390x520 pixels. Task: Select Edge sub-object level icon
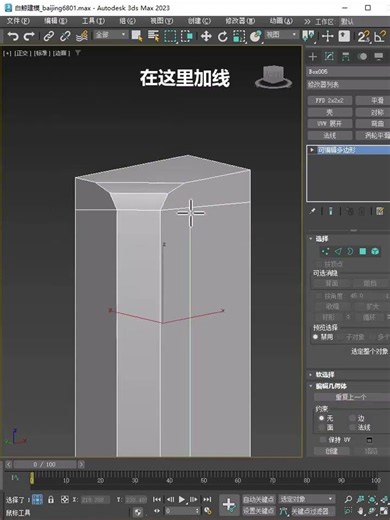[x=338, y=251]
